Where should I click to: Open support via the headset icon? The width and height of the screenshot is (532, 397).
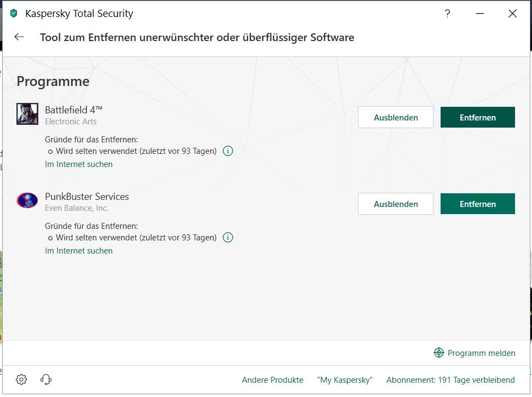46,379
